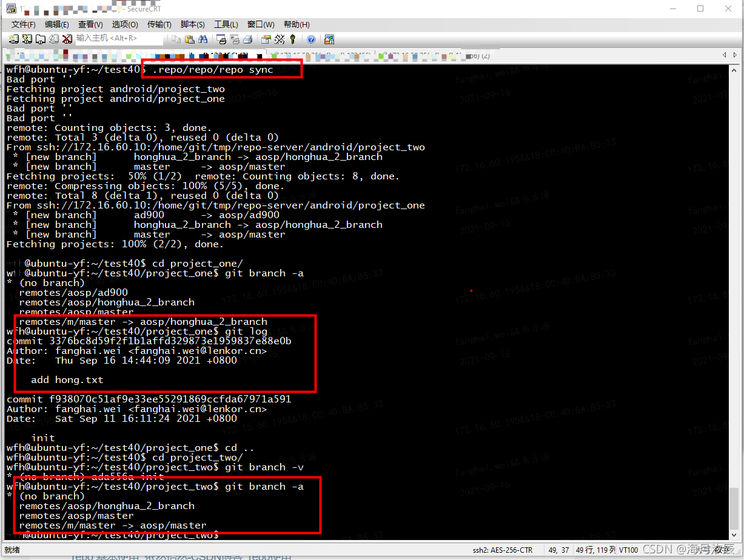The width and height of the screenshot is (744, 560).
Task: Click 'Fetching project android/project_two' line
Action: 115,89
